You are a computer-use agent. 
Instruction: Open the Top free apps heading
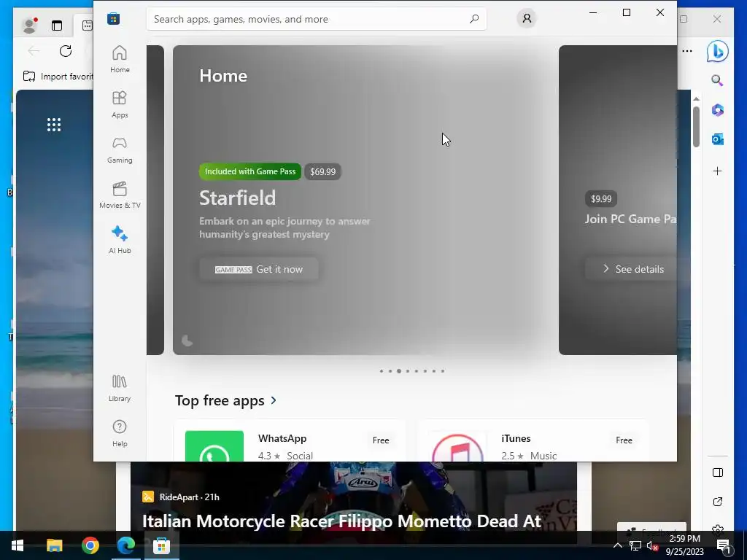pos(220,400)
